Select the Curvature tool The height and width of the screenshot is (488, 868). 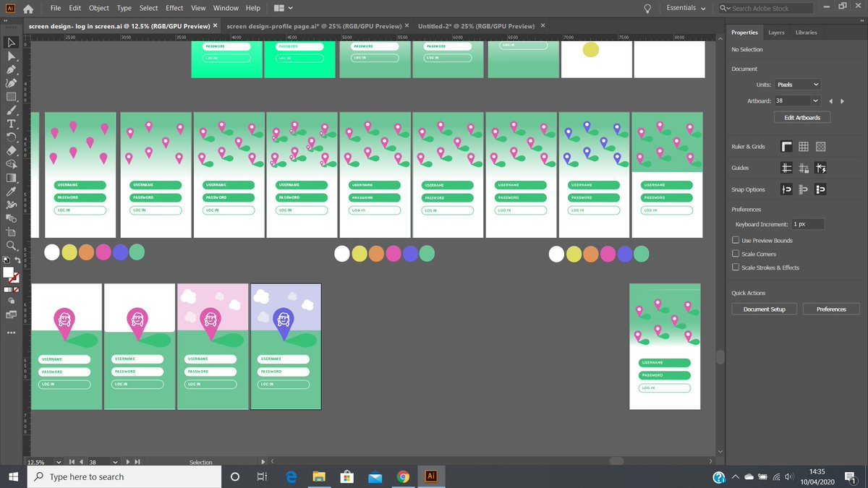[x=12, y=83]
